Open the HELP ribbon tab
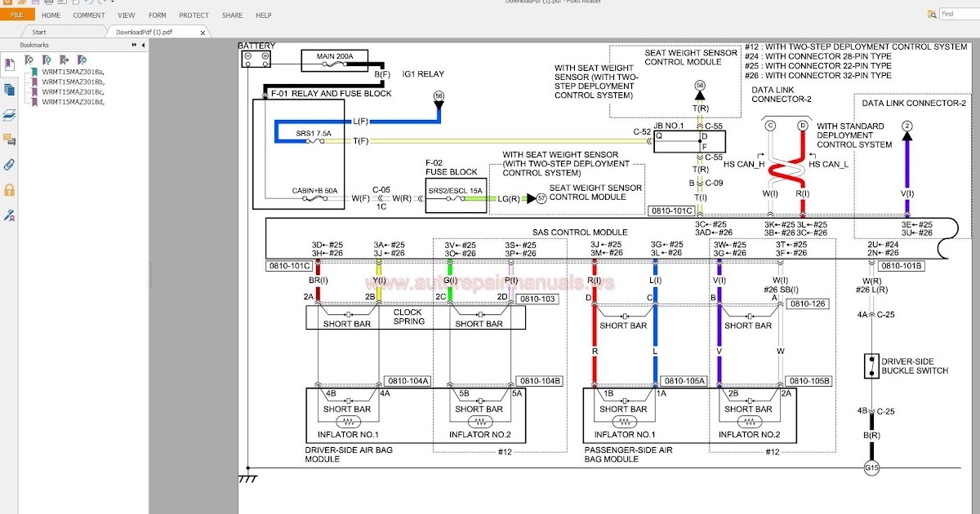Image resolution: width=980 pixels, height=514 pixels. point(264,15)
